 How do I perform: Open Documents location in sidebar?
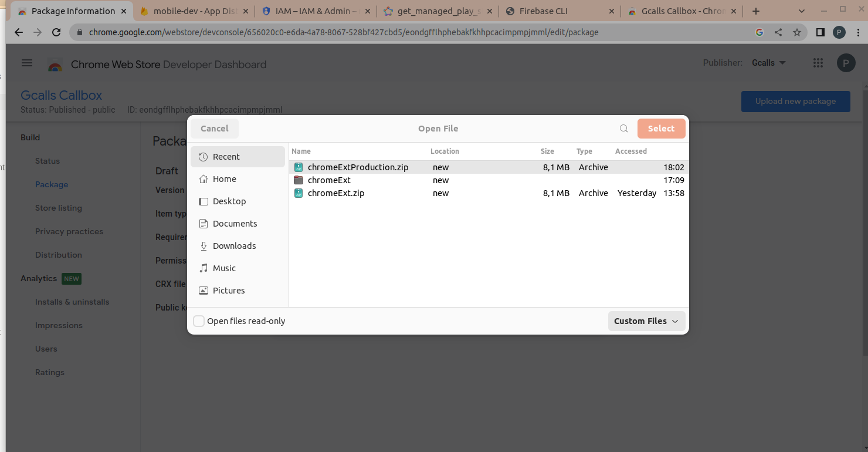pos(235,224)
